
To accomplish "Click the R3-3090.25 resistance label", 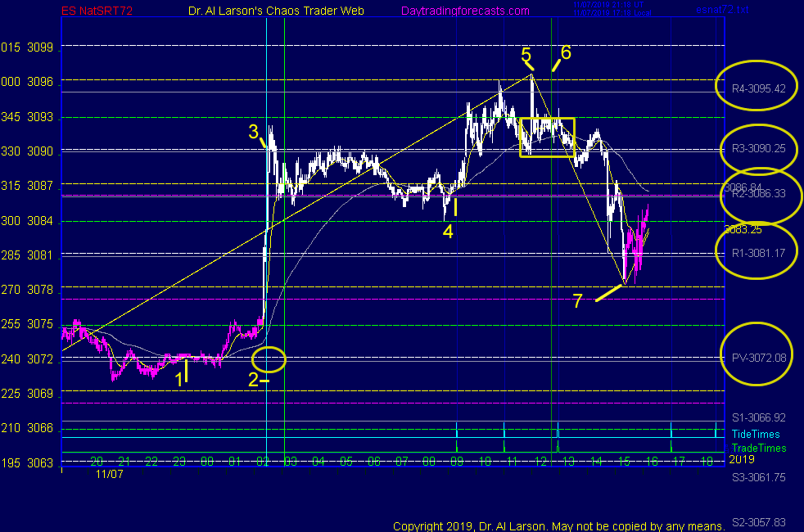I will 758,149.
